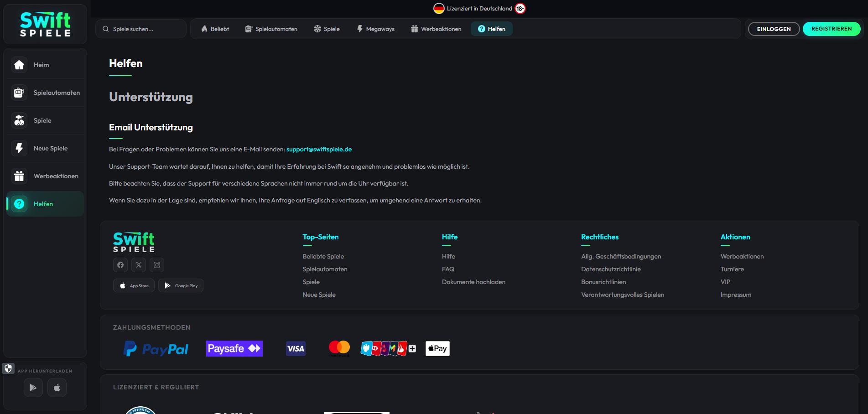
Task: Click the Mastercard payment logo
Action: (339, 348)
